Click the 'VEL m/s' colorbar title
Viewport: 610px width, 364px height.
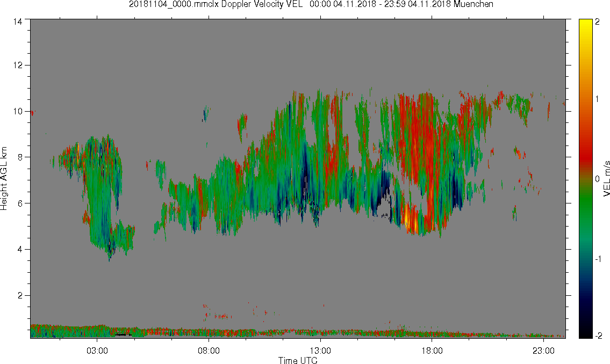606,178
